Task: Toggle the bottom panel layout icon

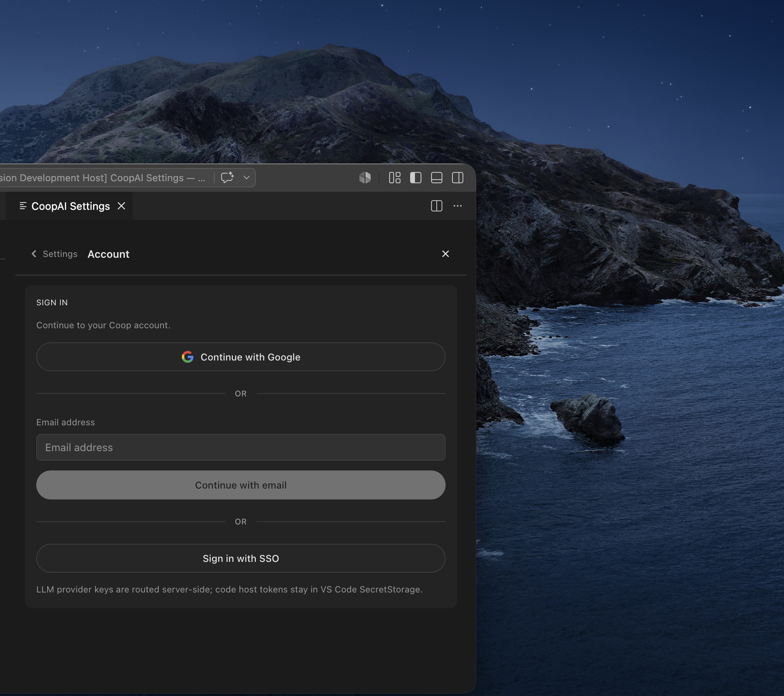Action: (x=437, y=178)
